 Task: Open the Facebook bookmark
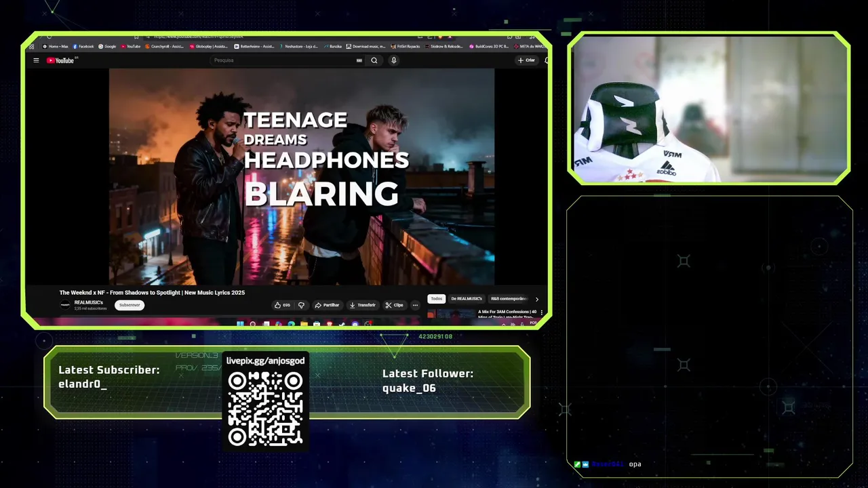click(x=83, y=47)
